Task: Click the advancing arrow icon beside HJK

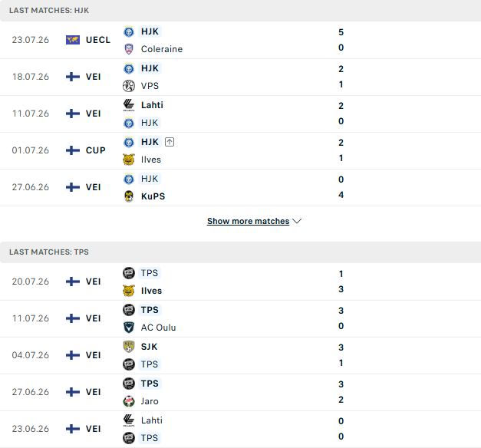Action: click(170, 142)
